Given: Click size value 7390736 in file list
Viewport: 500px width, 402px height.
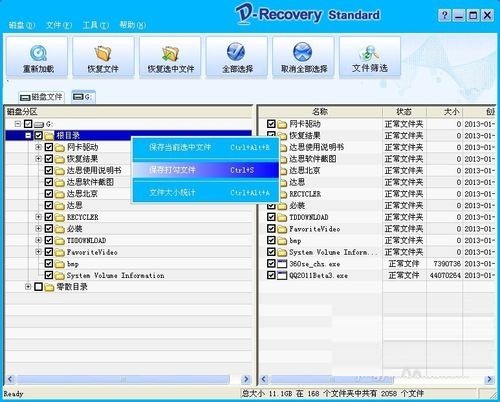Looking at the screenshot, I should [447, 264].
